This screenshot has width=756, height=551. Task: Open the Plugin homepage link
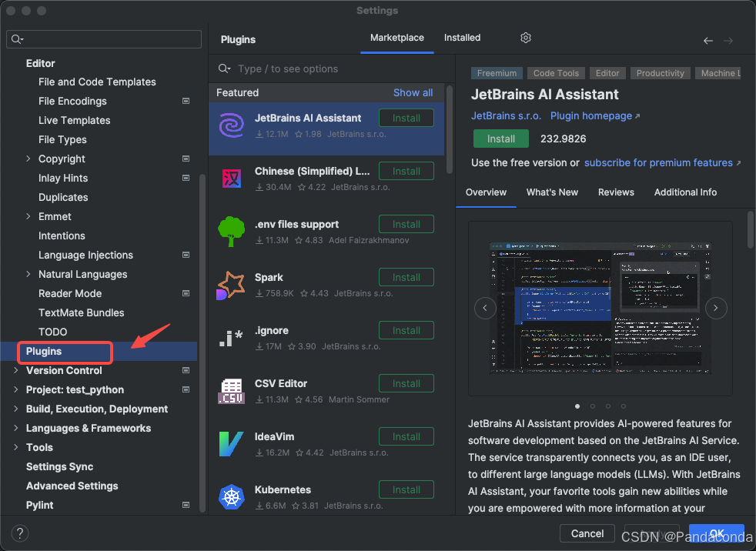[x=595, y=115]
